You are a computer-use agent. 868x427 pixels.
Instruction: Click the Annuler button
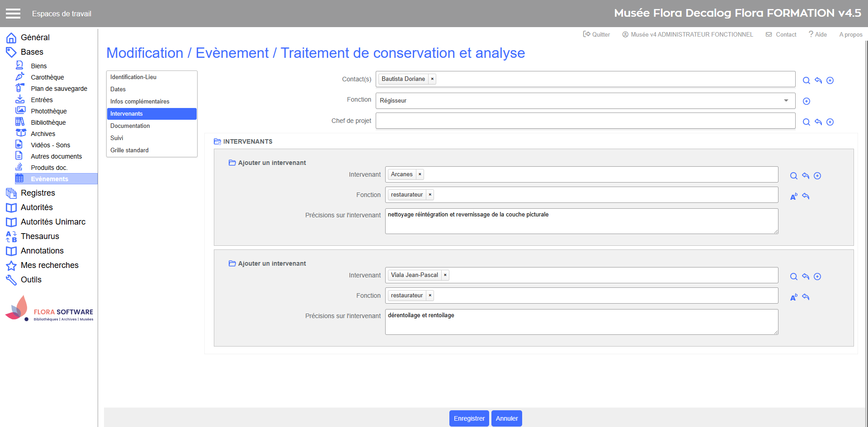point(506,418)
